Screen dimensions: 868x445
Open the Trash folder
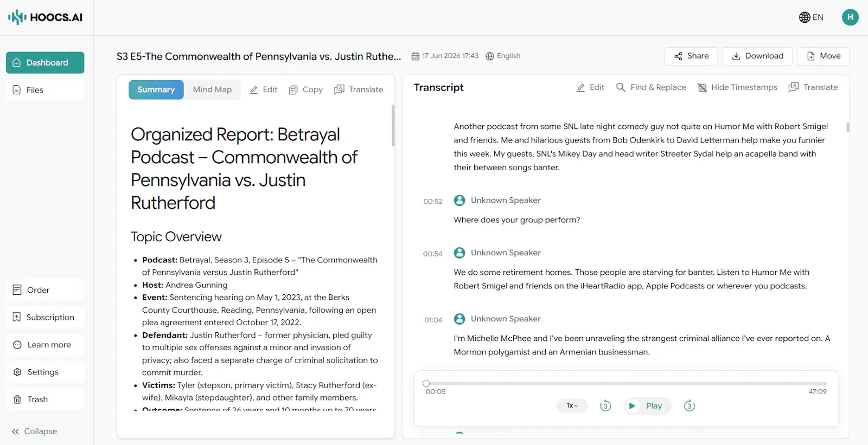(x=45, y=399)
